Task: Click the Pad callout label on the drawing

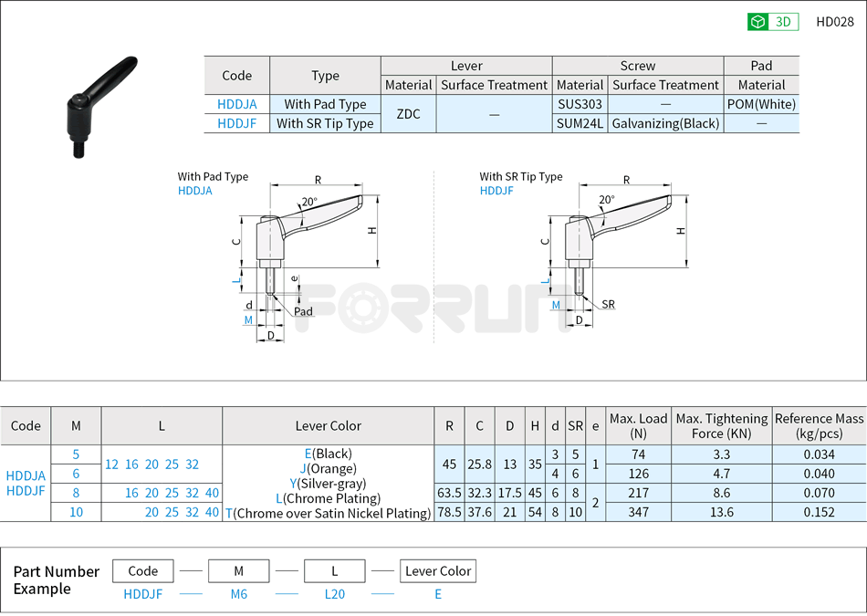Action: click(305, 310)
